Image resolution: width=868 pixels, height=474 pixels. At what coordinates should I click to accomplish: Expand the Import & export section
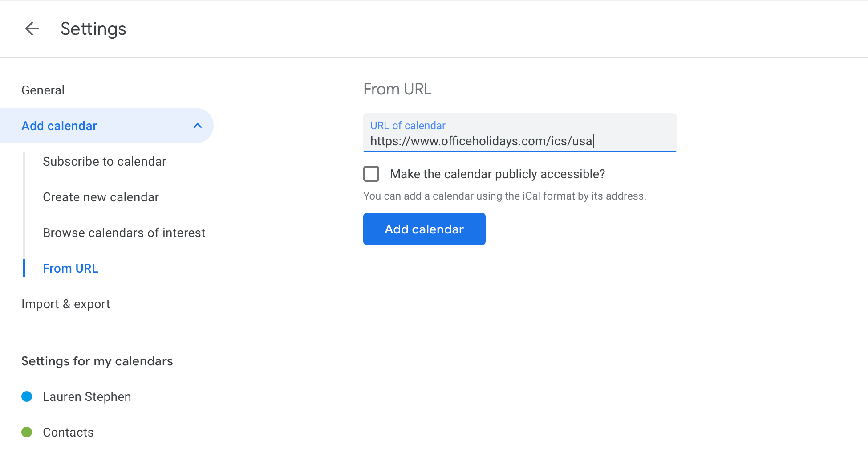click(65, 304)
